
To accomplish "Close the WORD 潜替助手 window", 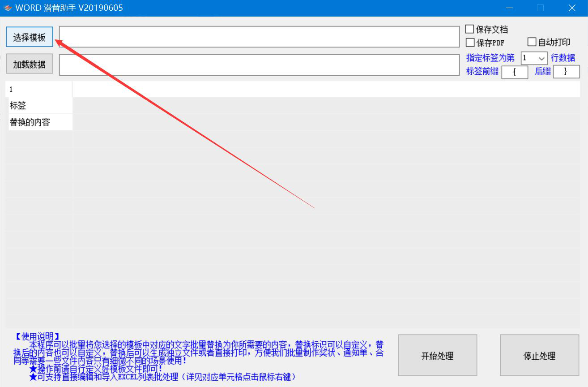I will [x=572, y=8].
